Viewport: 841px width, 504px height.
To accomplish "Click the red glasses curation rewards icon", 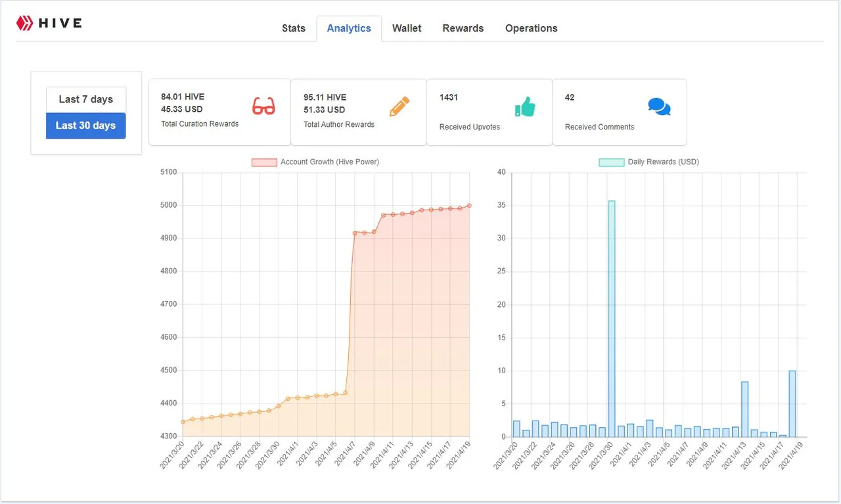I will click(263, 106).
